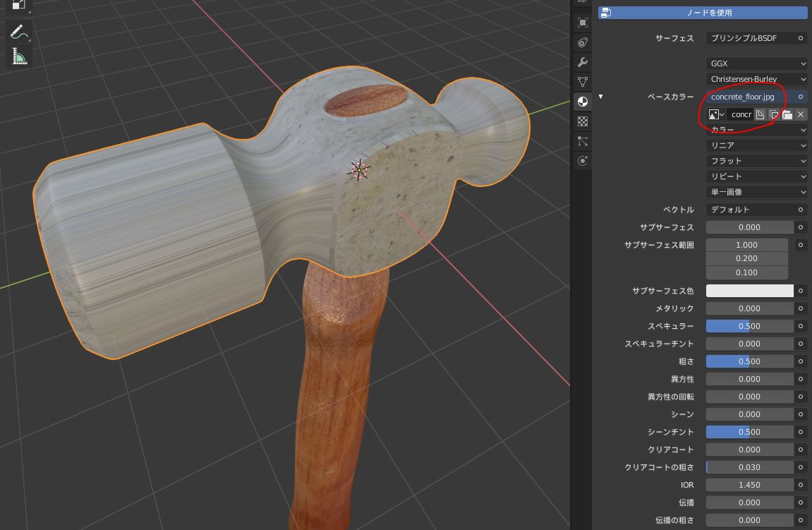812x530 pixels.
Task: Click the プリンシプルBSDF surface selector
Action: click(750, 38)
